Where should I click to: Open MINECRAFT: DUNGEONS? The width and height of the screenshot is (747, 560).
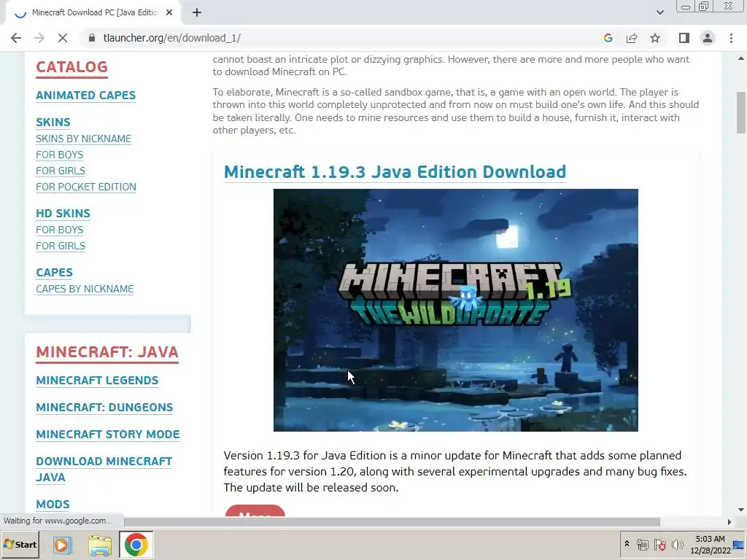click(104, 408)
